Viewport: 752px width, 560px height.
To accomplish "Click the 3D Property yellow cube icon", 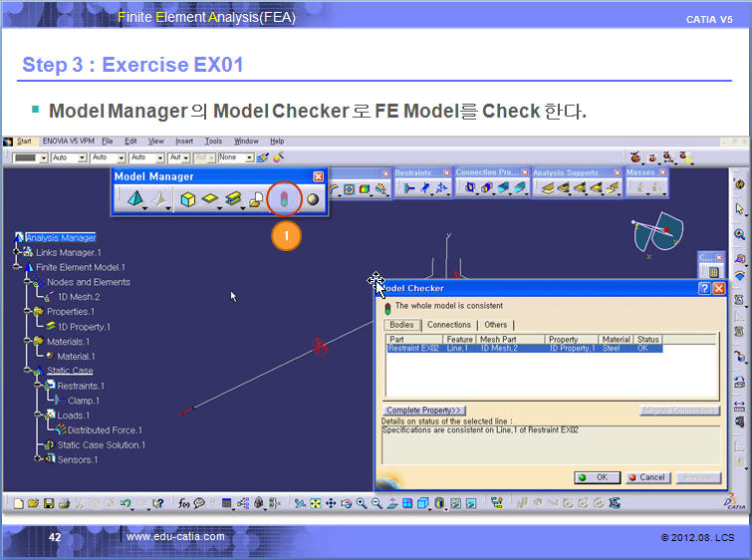I will click(187, 199).
